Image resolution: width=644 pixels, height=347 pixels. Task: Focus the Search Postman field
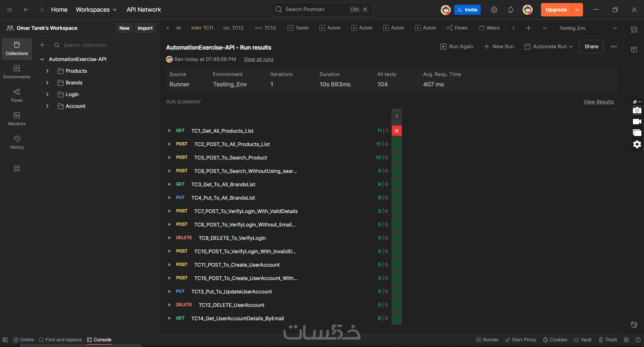(x=322, y=9)
